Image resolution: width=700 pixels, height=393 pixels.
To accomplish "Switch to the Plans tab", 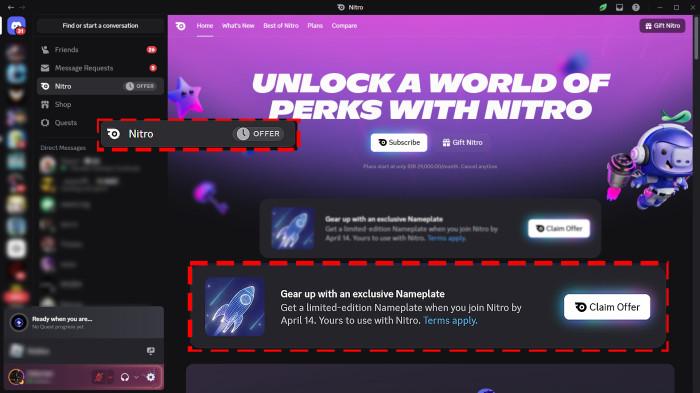I will [x=315, y=26].
